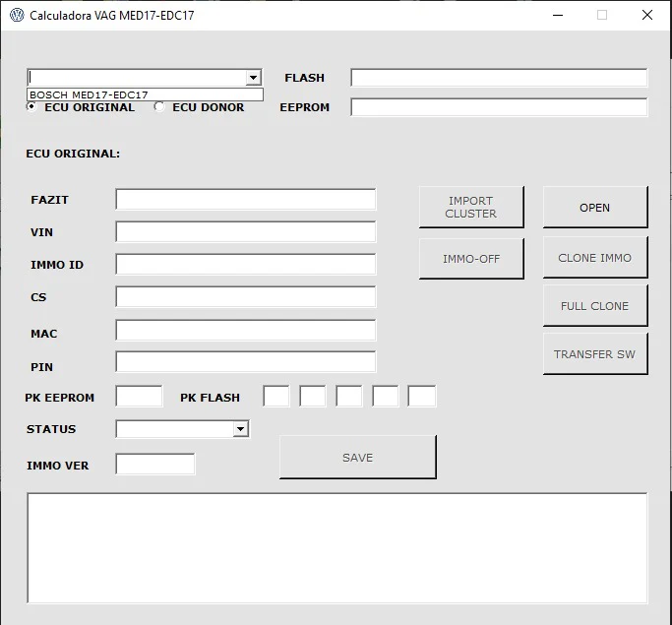The height and width of the screenshot is (625, 672).
Task: Expand the STATUS dropdown
Action: point(240,429)
